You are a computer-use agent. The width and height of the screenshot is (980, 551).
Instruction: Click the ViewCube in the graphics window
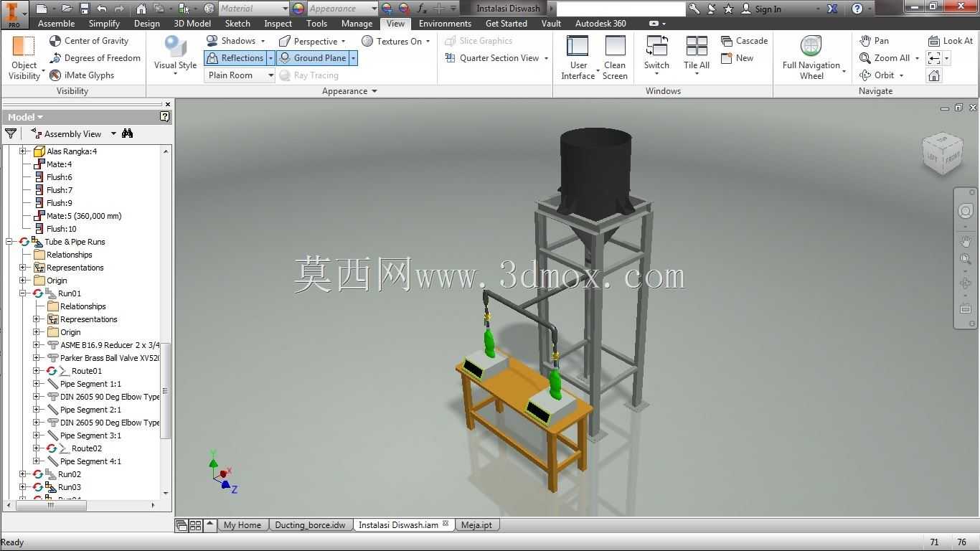tap(943, 153)
